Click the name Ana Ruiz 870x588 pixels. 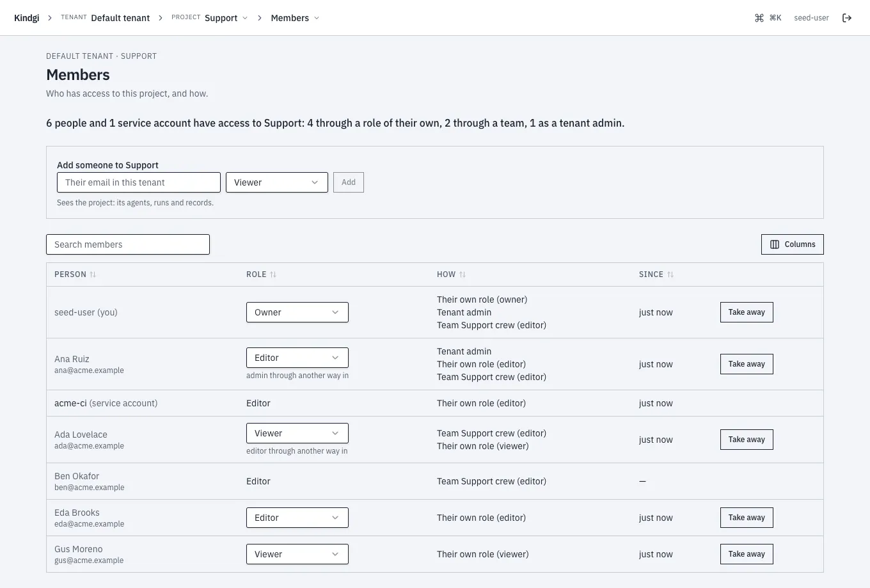click(72, 359)
